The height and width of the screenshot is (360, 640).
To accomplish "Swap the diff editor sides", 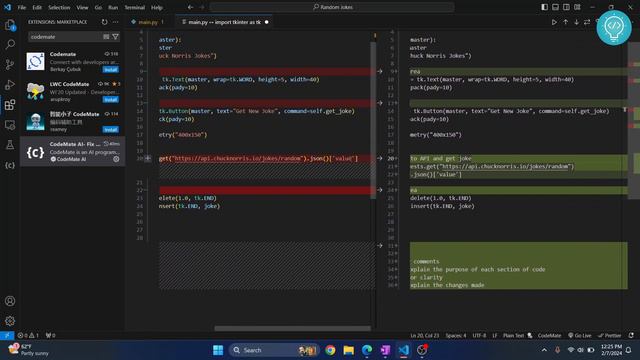I will (x=587, y=22).
